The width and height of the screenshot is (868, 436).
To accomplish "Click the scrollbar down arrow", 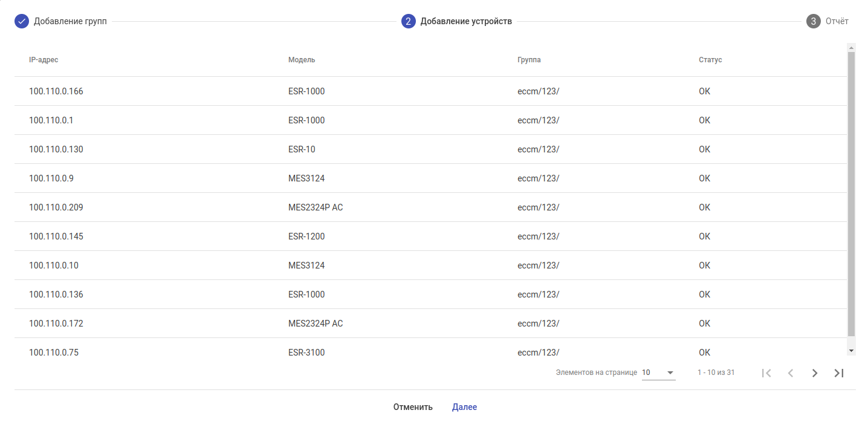I will tap(852, 351).
